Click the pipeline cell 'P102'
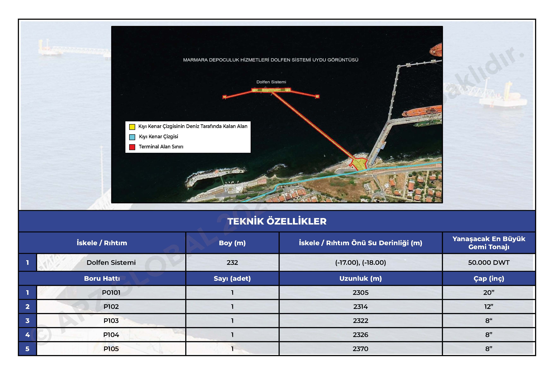The width and height of the screenshot is (554, 392). [x=111, y=307]
